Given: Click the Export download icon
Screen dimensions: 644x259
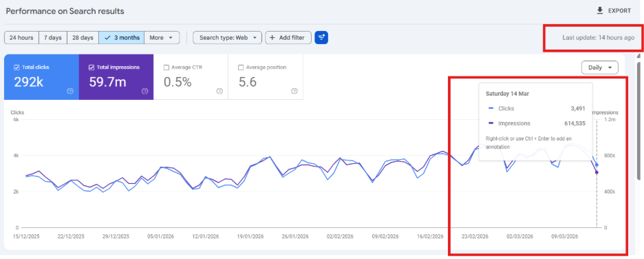Looking at the screenshot, I should click(600, 11).
